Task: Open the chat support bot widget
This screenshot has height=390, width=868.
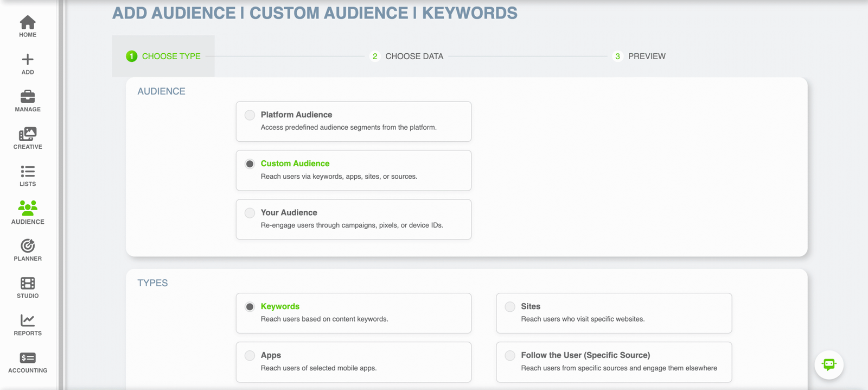Action: pos(828,364)
